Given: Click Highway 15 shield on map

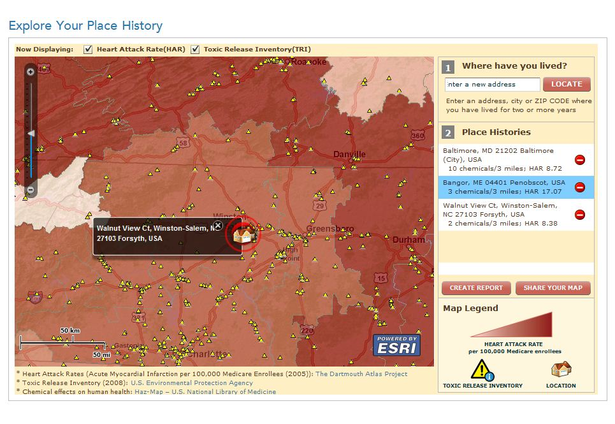Looking at the screenshot, I should [x=380, y=278].
